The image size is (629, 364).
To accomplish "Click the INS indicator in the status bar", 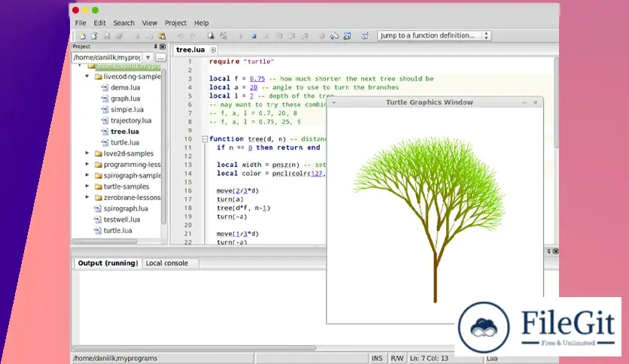I will [377, 359].
